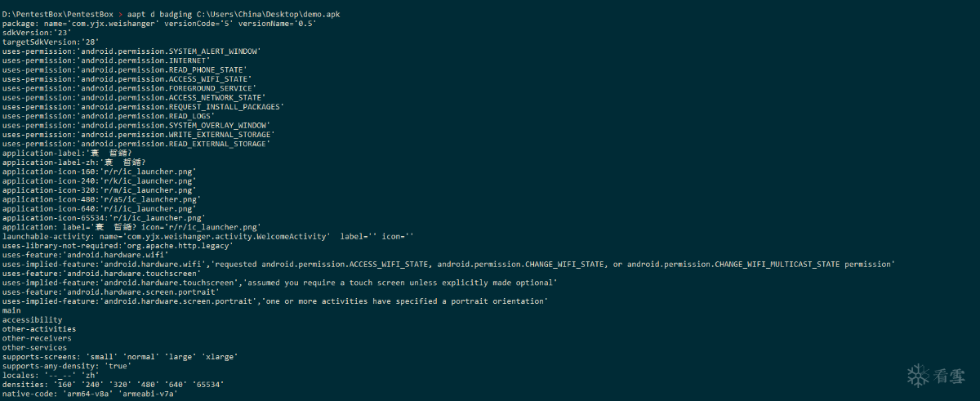Click the android.hardware.touchscreen feature line
The image size is (980, 401).
pos(99,274)
